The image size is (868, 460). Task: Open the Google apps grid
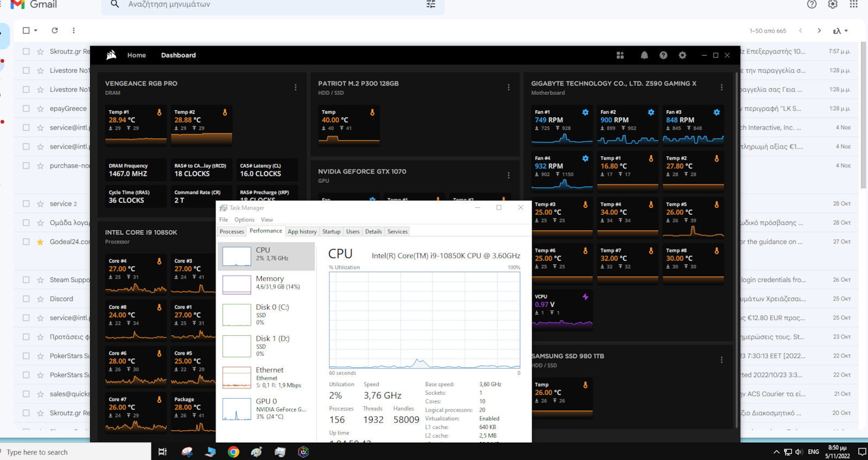pyautogui.click(x=854, y=4)
